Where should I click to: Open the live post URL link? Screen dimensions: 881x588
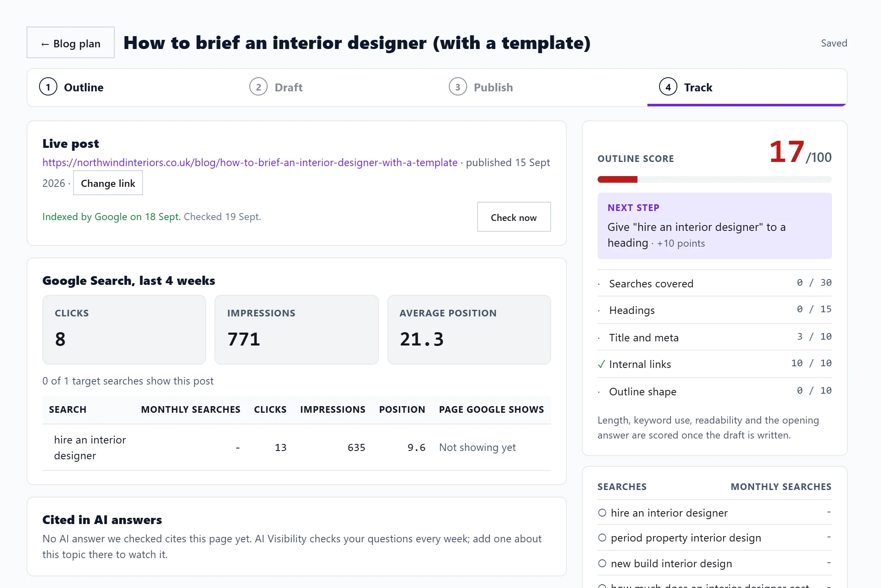tap(250, 162)
